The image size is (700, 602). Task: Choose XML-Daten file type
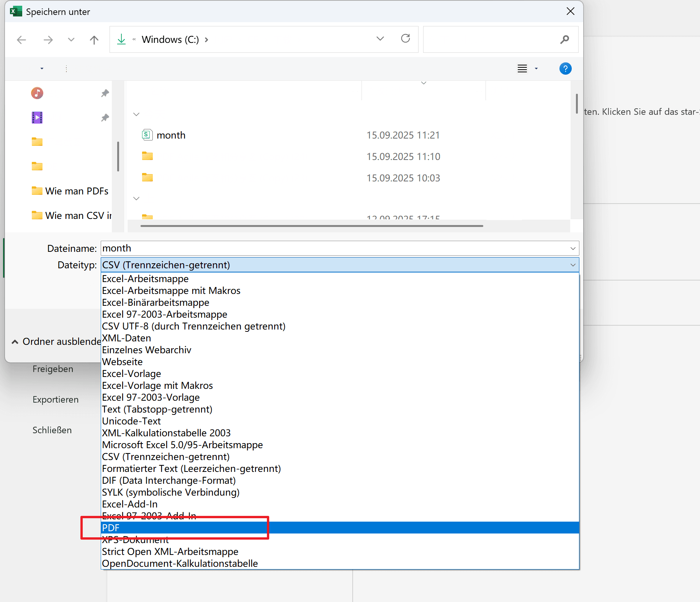340,338
